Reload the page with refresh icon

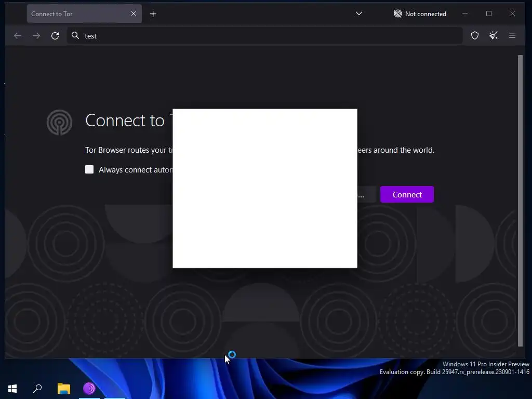(x=55, y=36)
